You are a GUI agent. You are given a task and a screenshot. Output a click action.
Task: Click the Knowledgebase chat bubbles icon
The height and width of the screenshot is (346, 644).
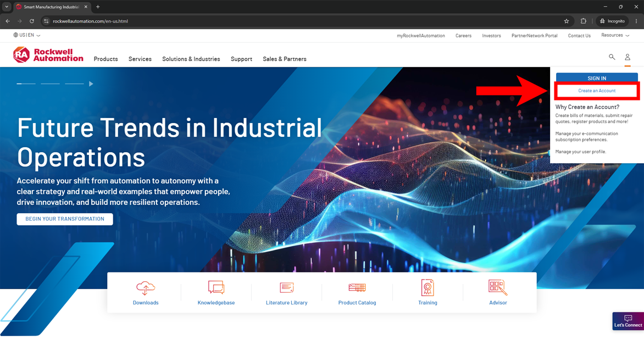tap(216, 287)
